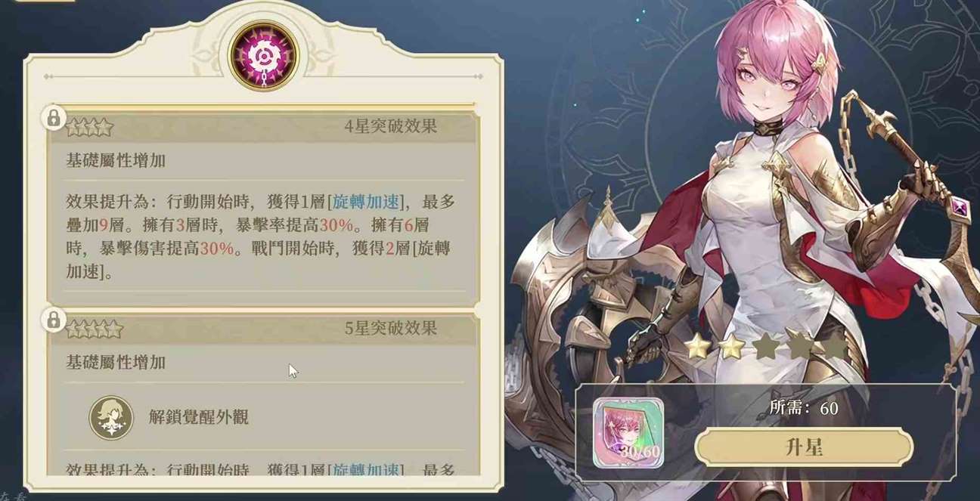
Task: Click the magenta skill icon atop the panel
Action: click(264, 56)
